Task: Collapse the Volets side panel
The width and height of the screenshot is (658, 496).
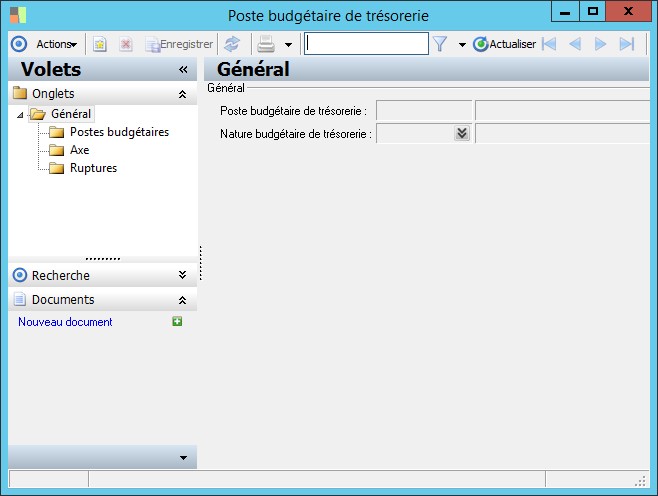Action: coord(183,69)
